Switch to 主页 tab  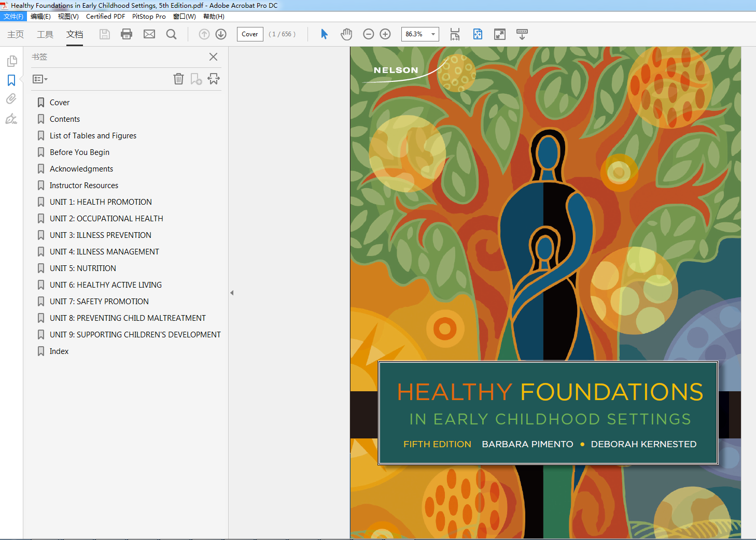pos(16,34)
